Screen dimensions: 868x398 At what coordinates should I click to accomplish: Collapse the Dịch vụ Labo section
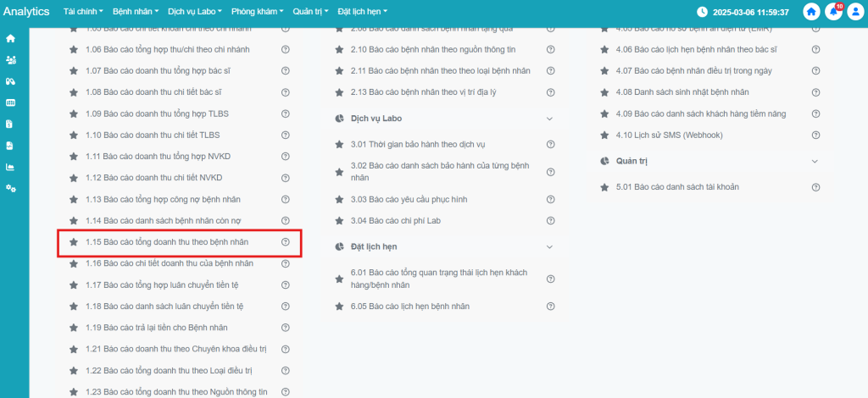[549, 119]
